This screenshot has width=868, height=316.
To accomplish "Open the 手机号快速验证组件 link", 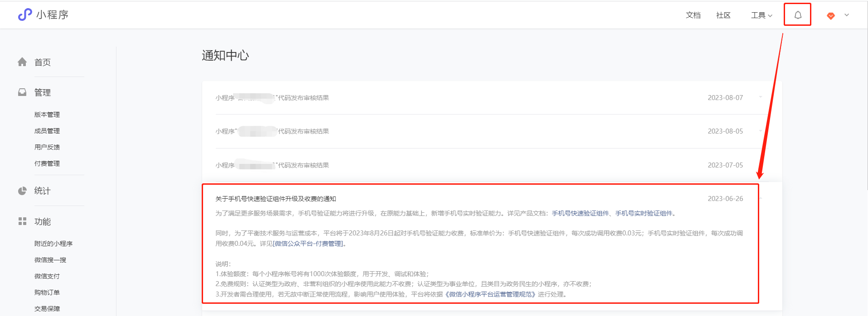I will pyautogui.click(x=580, y=213).
